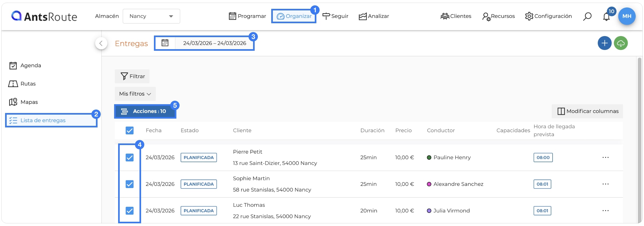The width and height of the screenshot is (644, 226).
Task: Uncheck Pierre Petit's row checkbox
Action: tap(130, 157)
